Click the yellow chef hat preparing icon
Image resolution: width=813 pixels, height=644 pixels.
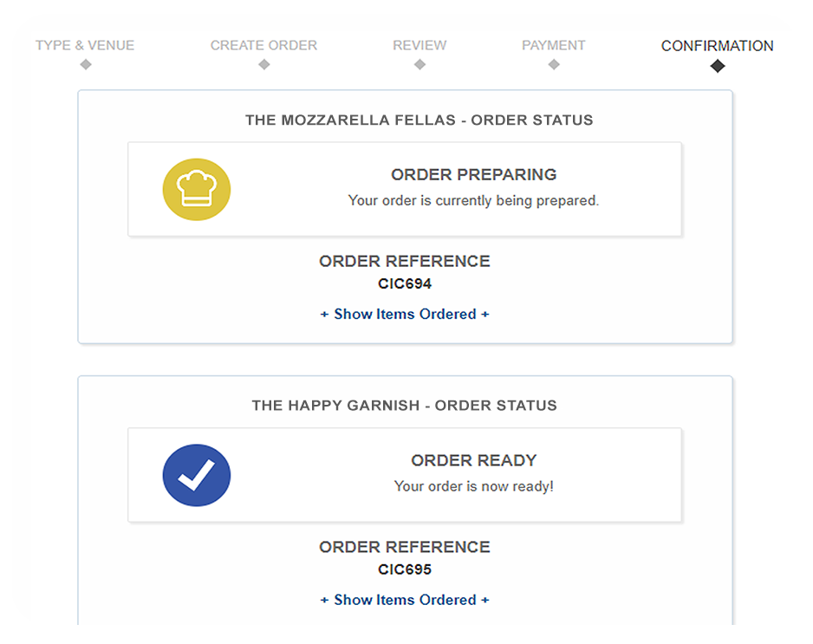click(197, 189)
